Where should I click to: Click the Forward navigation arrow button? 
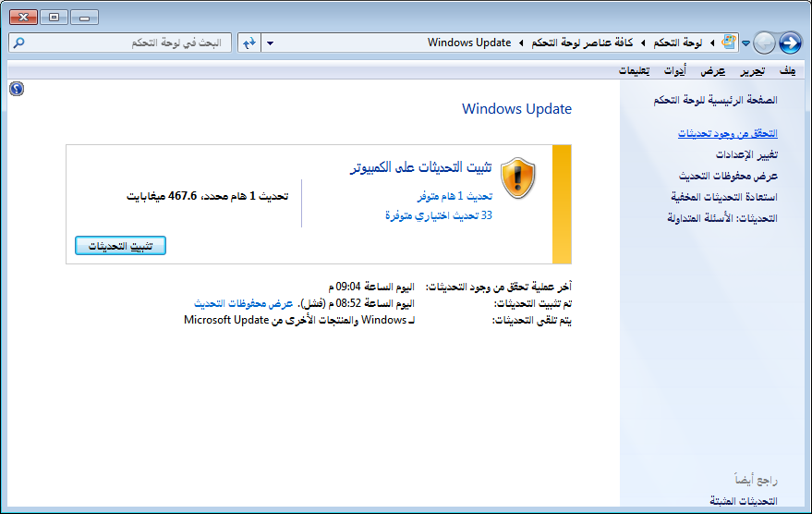(765, 43)
